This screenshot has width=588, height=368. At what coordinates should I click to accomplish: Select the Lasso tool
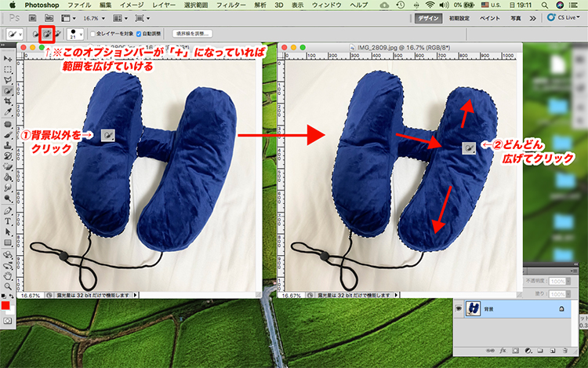tap(8, 79)
